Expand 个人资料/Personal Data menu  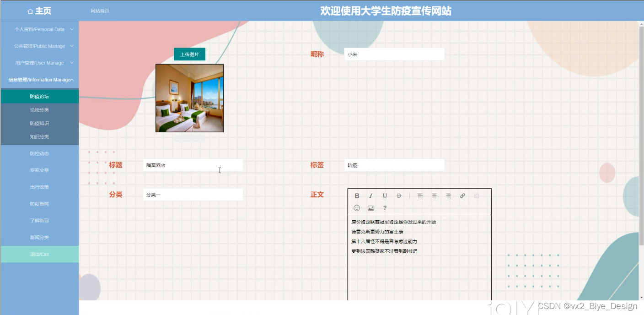coord(40,29)
